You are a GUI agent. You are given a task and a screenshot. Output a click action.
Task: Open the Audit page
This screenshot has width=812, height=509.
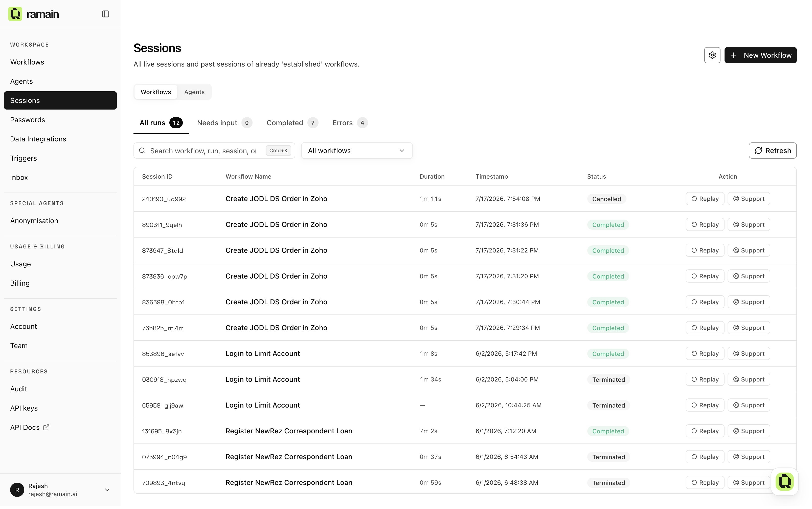pyautogui.click(x=60, y=389)
